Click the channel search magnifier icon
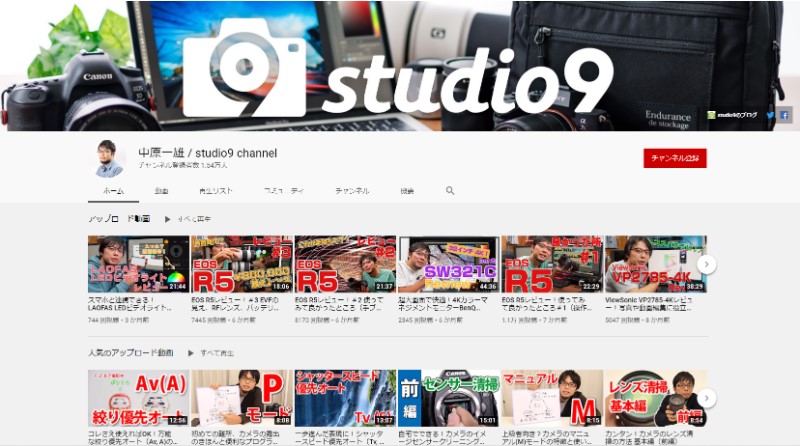 (x=449, y=190)
